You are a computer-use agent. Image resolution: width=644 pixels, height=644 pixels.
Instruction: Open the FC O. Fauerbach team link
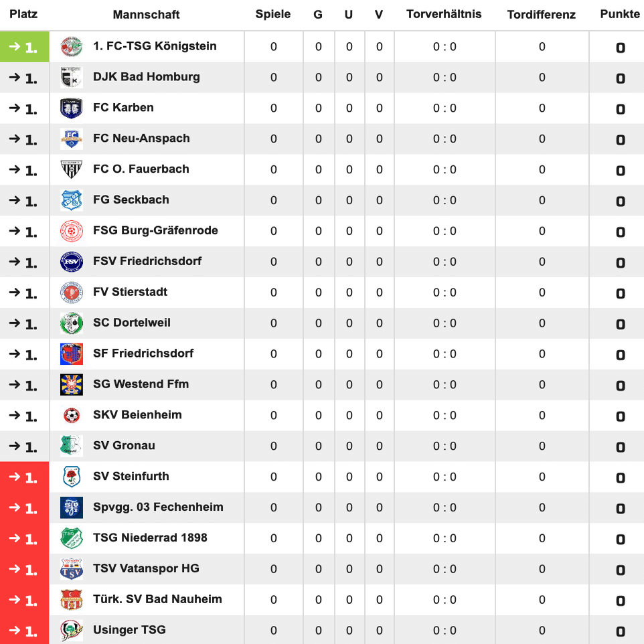click(x=141, y=169)
